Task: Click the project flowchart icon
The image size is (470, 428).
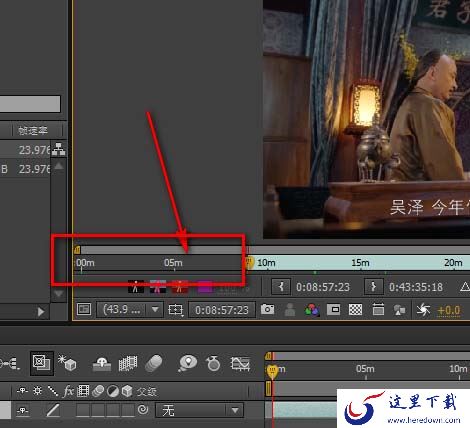Action: (x=59, y=150)
